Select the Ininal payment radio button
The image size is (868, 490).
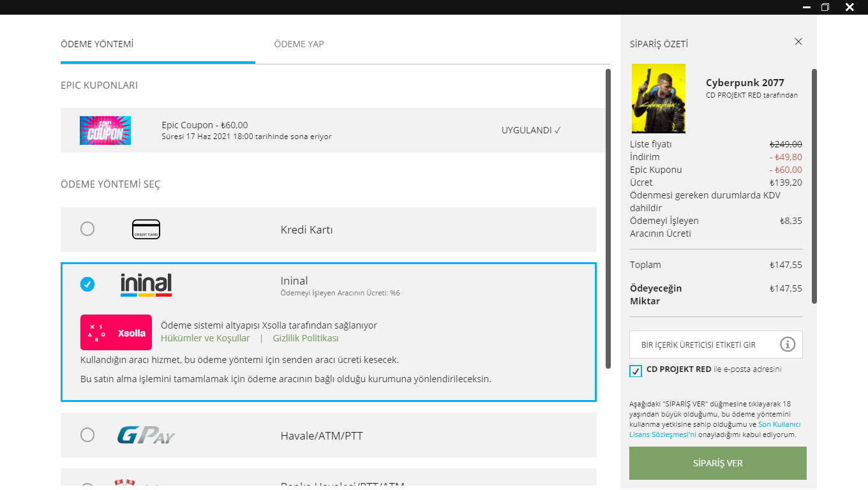point(87,284)
